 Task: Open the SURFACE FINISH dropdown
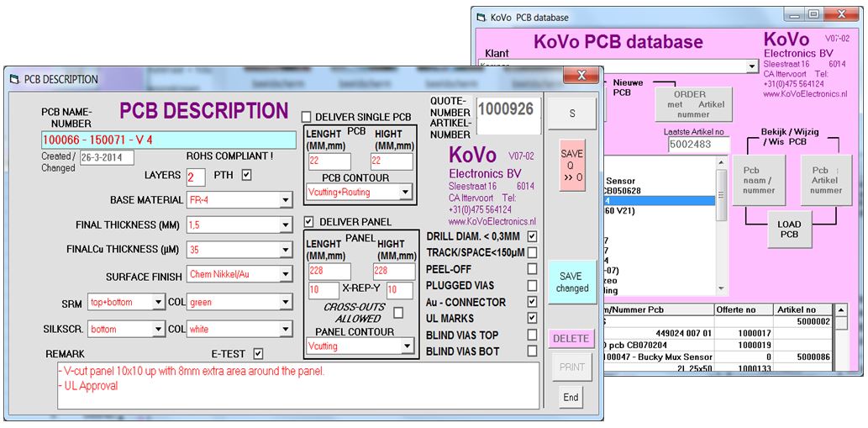[x=286, y=274]
